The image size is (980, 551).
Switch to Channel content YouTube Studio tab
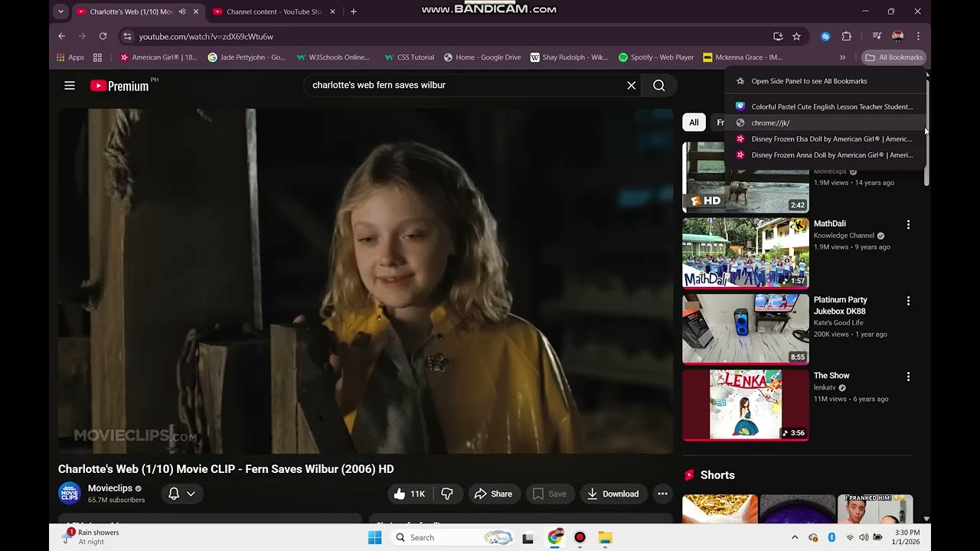(273, 11)
